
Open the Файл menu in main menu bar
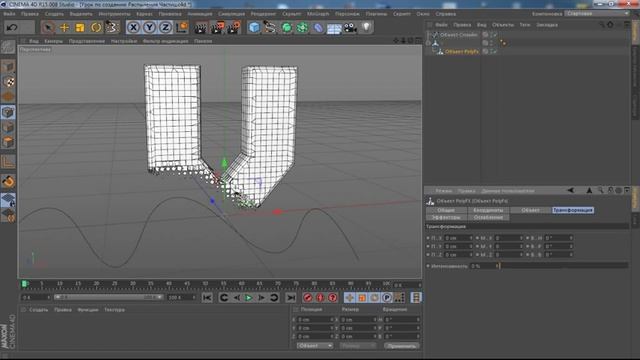(9, 13)
